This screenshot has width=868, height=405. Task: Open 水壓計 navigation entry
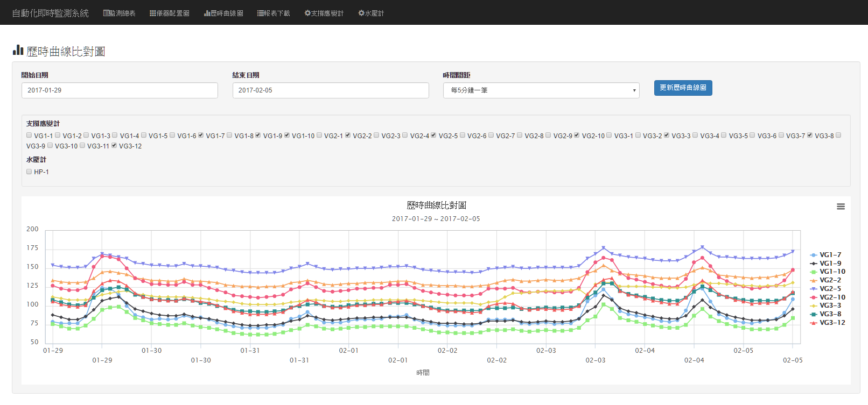[x=371, y=13]
